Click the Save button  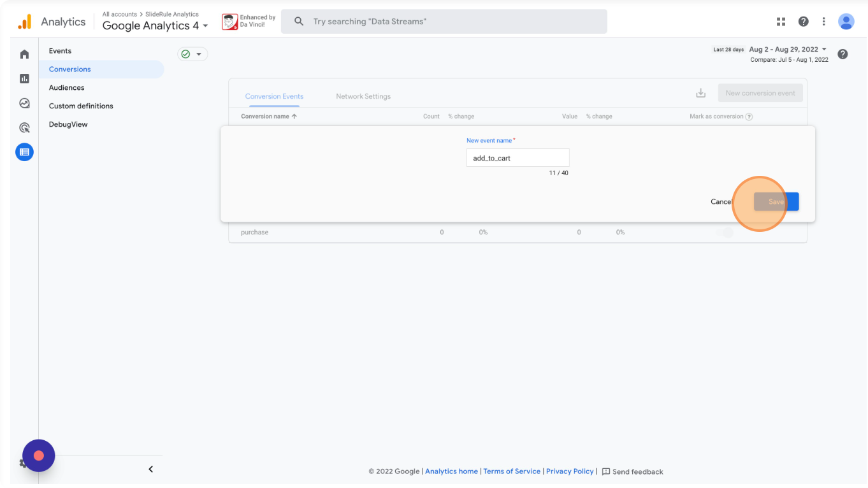click(x=776, y=202)
